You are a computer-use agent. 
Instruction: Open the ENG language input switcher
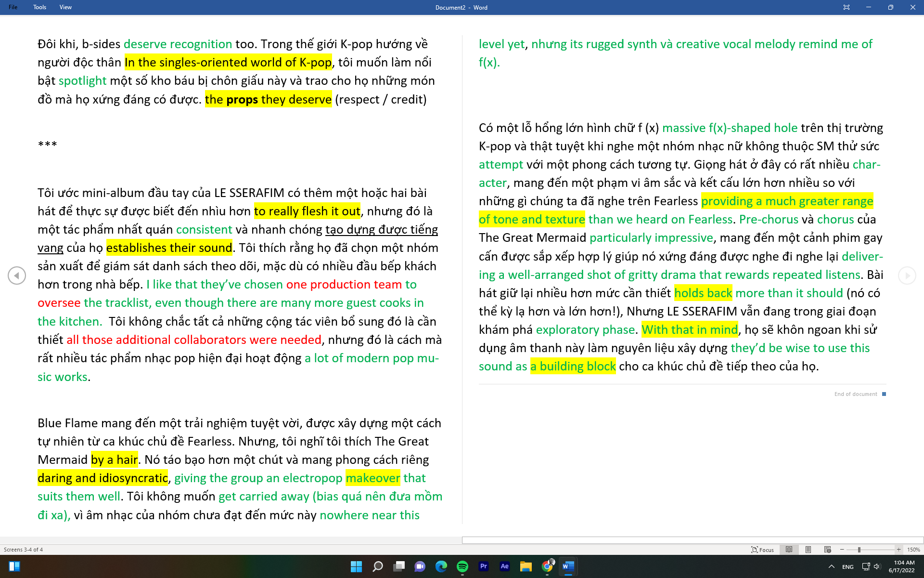click(848, 566)
